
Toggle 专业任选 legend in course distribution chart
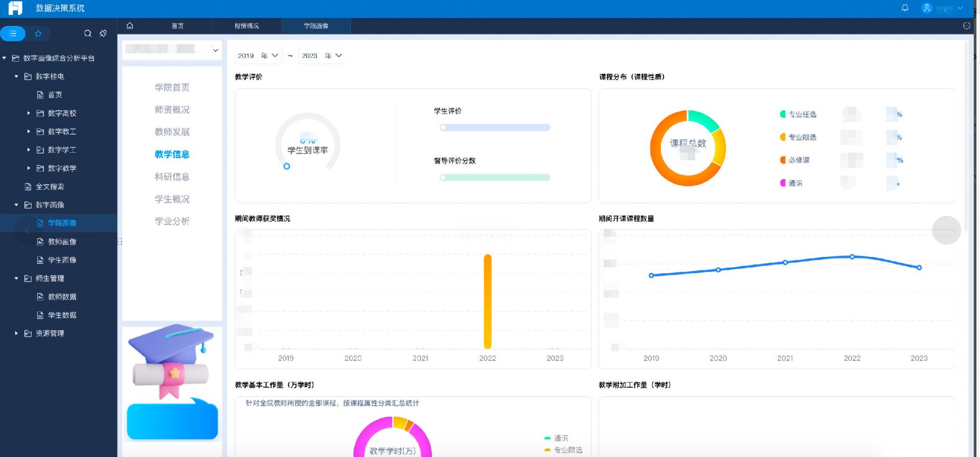(798, 115)
